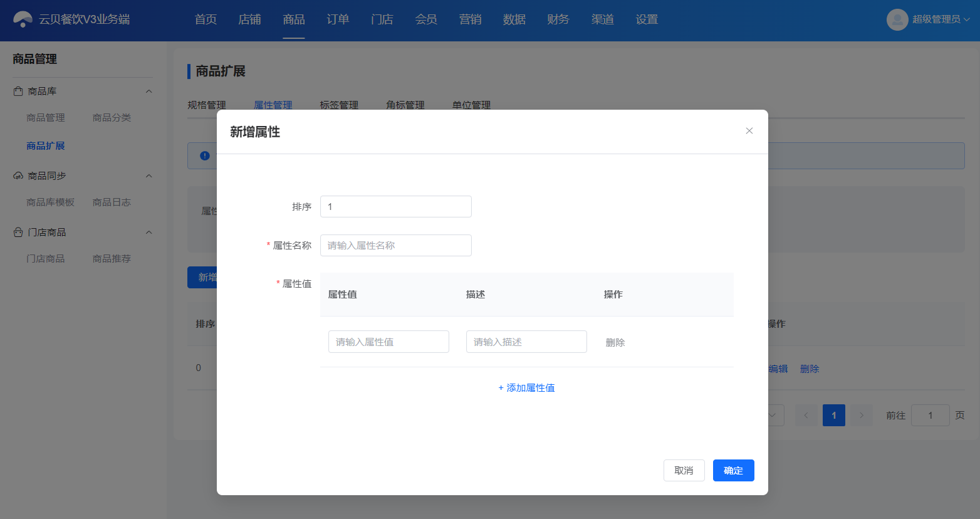
Task: Click the blue info icon in notice bar
Action: coord(205,155)
